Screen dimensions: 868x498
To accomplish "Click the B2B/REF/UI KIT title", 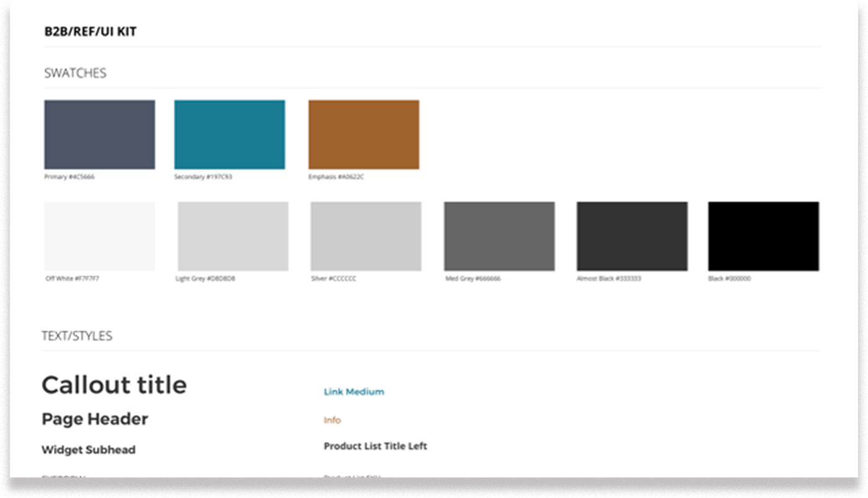I will pos(91,30).
